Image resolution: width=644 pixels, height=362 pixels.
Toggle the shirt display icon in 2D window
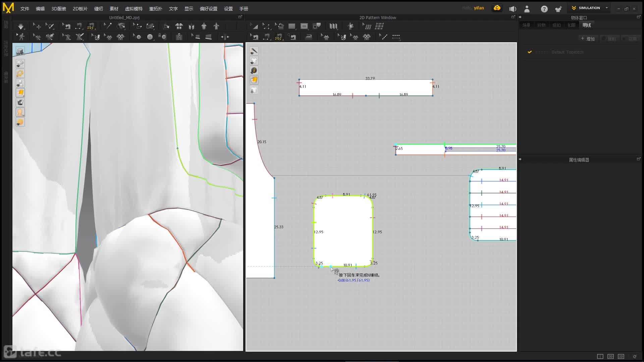[x=254, y=61]
